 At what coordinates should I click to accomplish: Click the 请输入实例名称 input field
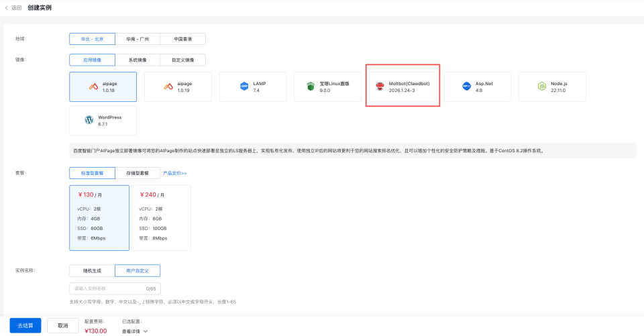[115, 289]
